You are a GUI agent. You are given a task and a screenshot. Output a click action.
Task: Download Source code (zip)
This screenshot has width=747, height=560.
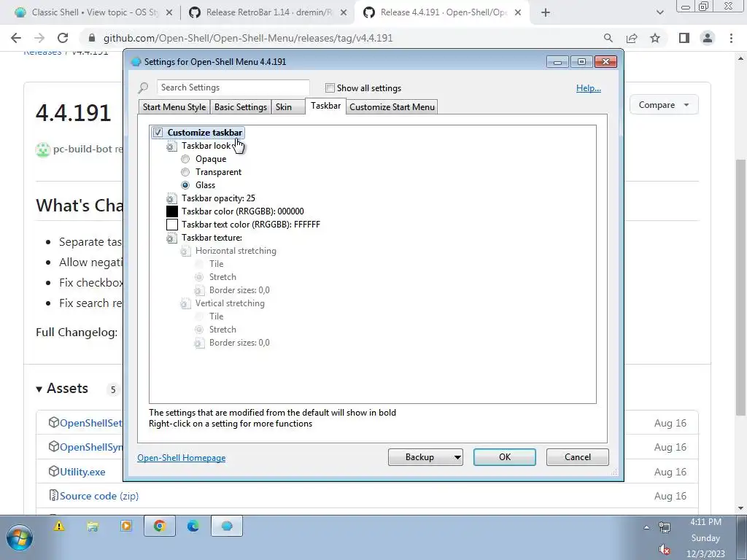pos(99,496)
